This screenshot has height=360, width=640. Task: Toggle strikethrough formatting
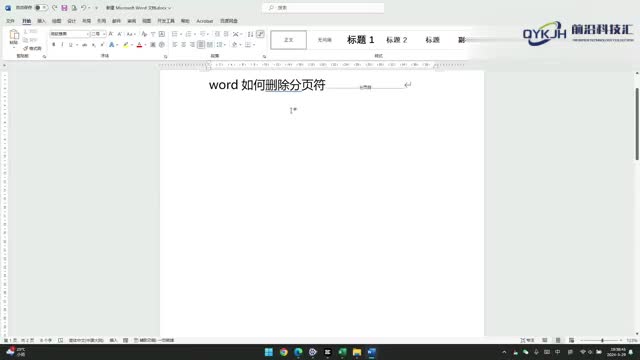(x=84, y=44)
